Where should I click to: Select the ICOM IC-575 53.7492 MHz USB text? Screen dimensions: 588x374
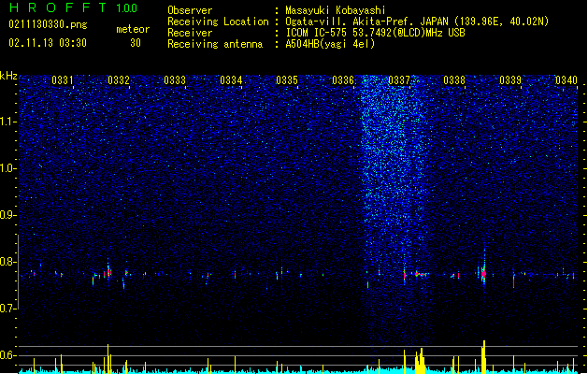tap(375, 33)
